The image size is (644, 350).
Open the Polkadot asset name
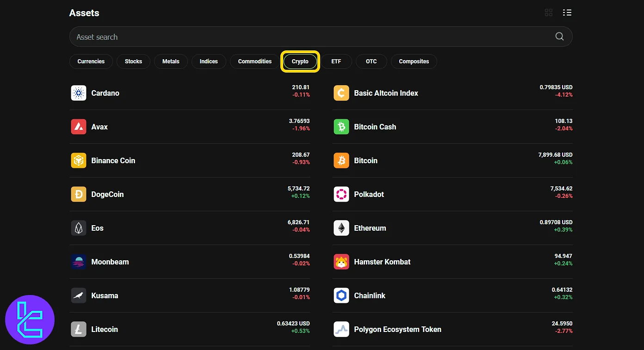tap(369, 194)
